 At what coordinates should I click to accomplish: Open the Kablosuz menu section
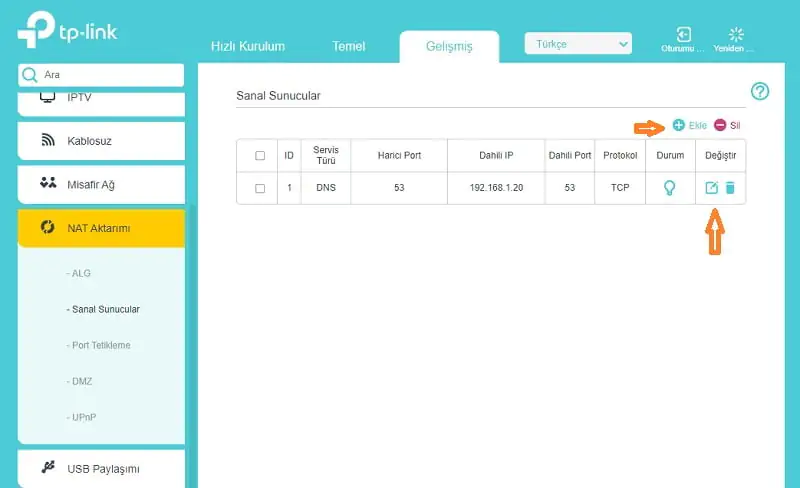pos(101,141)
